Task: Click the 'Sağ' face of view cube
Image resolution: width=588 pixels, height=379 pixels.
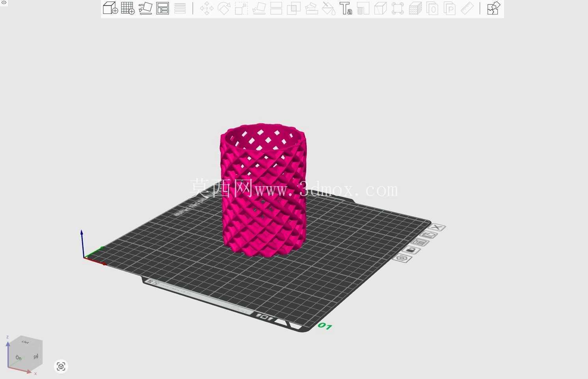Action: tap(35, 356)
